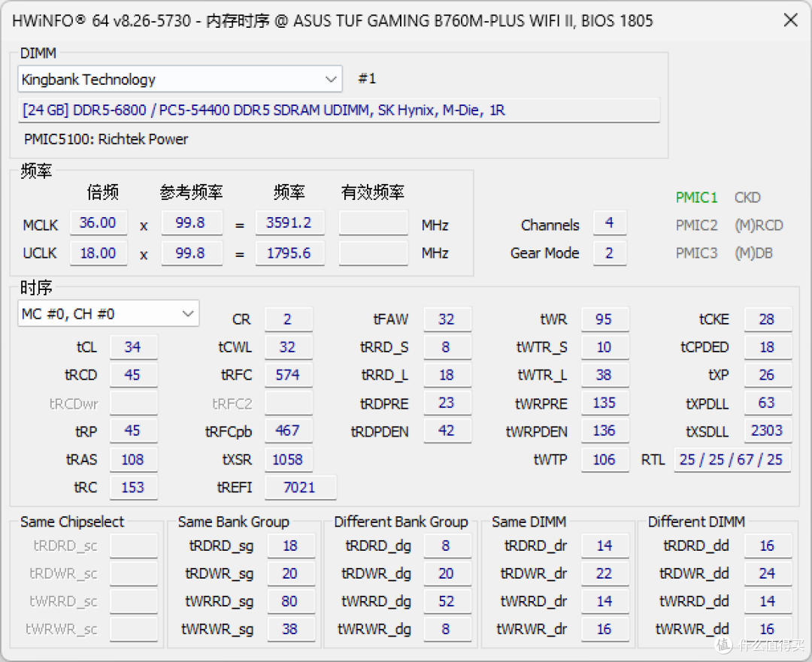
Task: Click the tRDWR_dr value 22
Action: tap(604, 573)
